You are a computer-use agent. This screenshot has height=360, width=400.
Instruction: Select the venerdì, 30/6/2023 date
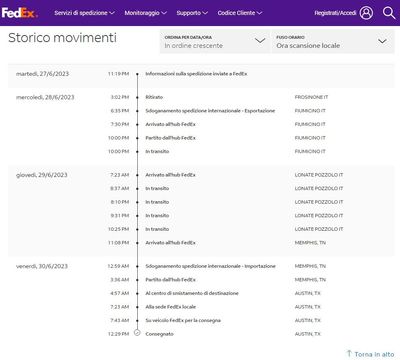click(42, 266)
